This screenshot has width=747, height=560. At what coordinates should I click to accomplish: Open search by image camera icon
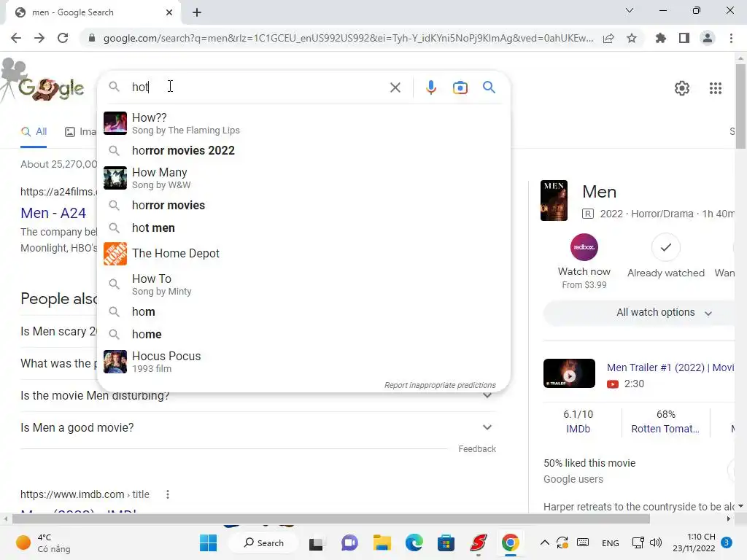point(460,87)
